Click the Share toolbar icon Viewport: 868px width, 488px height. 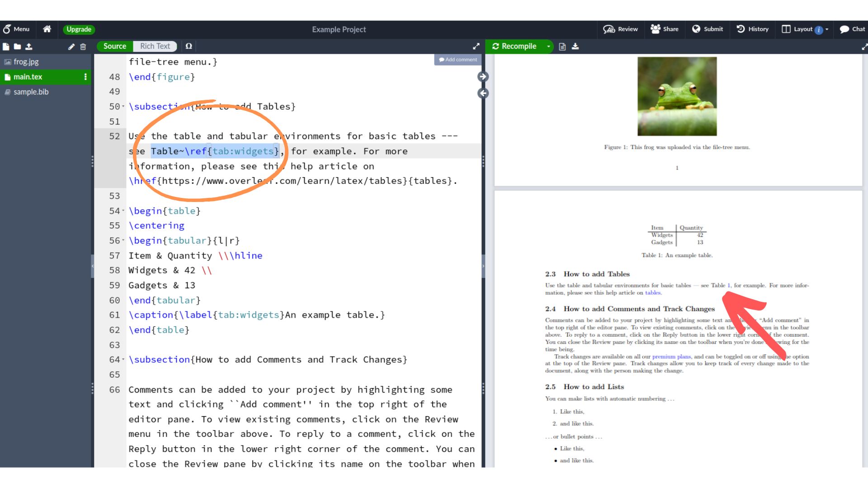coord(665,28)
